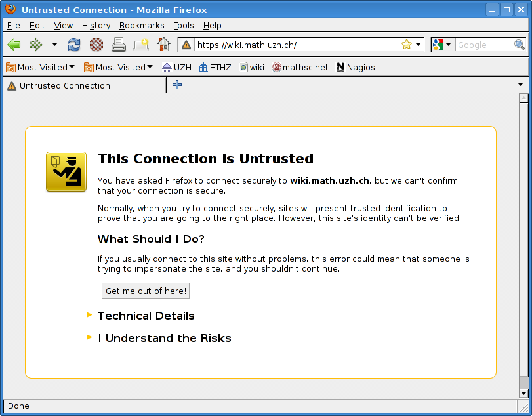Click the green Back arrow button
532x416 pixels.
[14, 45]
